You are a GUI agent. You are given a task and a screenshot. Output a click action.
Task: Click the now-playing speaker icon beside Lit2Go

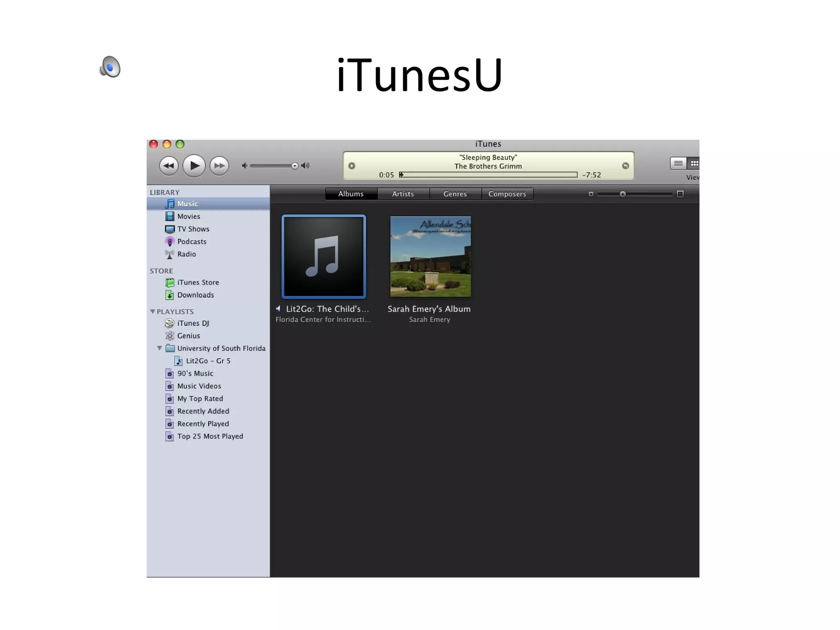click(x=278, y=309)
